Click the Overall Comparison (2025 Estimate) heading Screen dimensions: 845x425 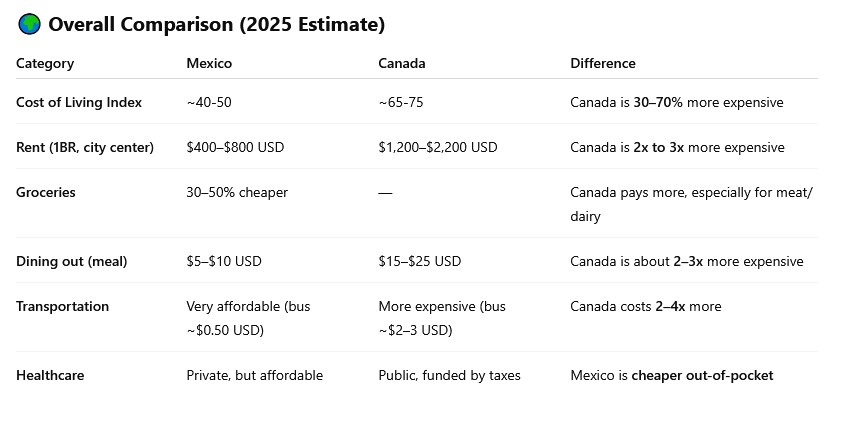[x=216, y=25]
